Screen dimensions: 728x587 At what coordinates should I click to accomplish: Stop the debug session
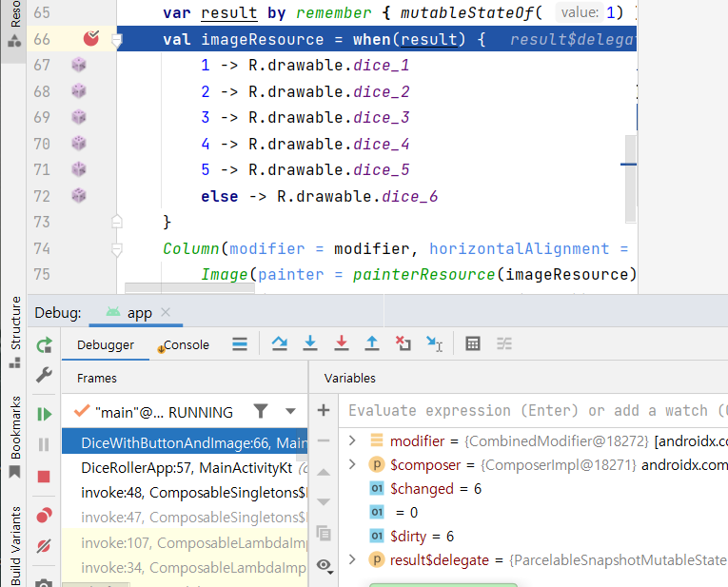point(44,477)
